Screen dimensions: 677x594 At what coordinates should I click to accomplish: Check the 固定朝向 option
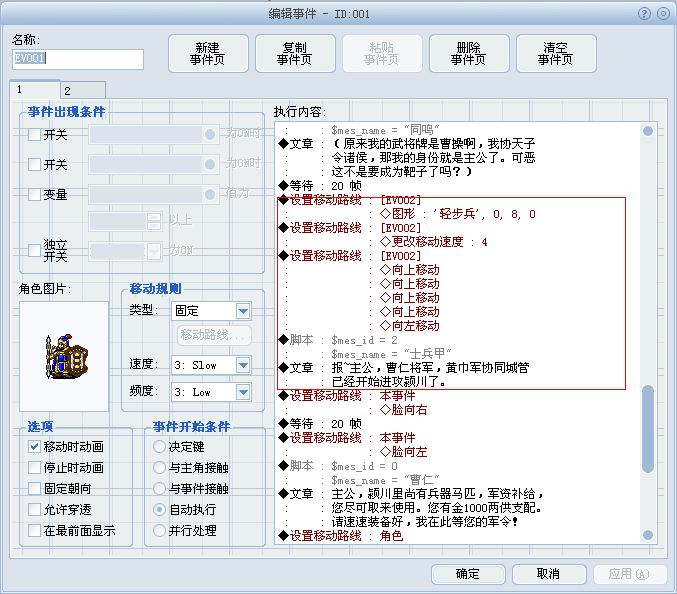34,488
